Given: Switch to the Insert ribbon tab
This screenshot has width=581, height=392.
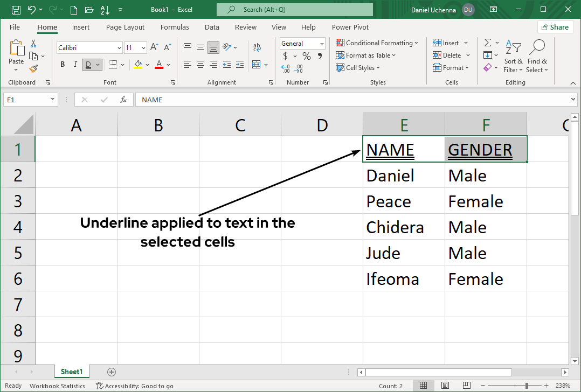Looking at the screenshot, I should 81,27.
